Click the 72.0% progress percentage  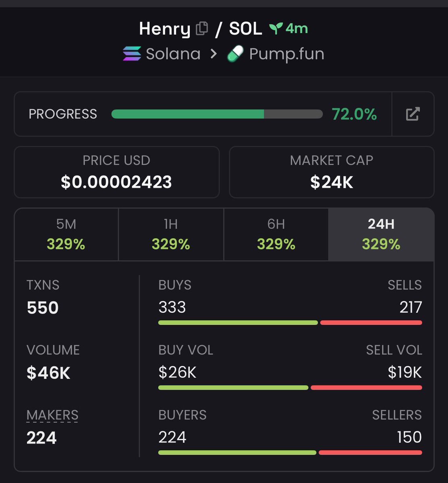pyautogui.click(x=354, y=114)
